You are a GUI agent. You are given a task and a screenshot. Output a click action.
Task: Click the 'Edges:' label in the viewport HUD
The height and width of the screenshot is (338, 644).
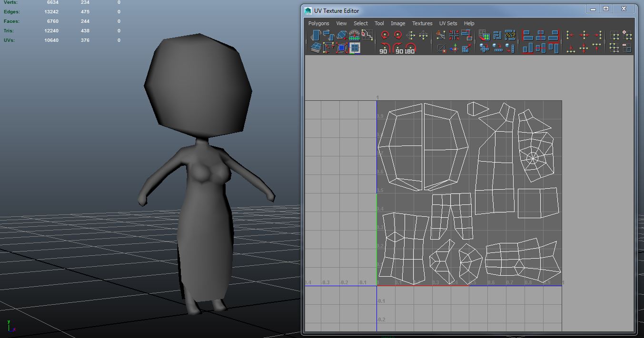pyautogui.click(x=12, y=12)
